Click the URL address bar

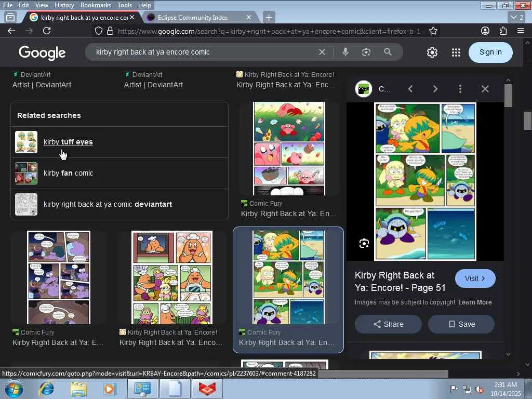[270, 31]
